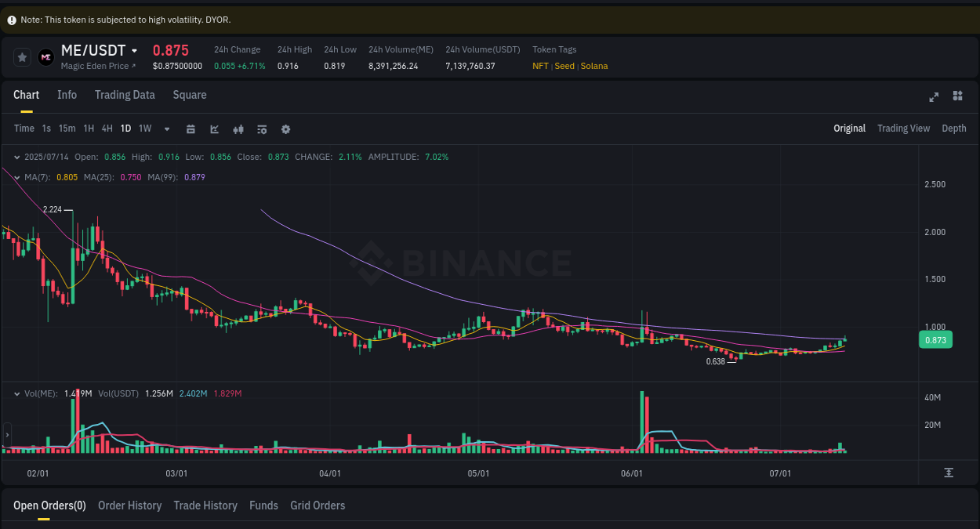Screen dimensions: 980x529
Task: Open the Order History tab
Action: [129, 505]
